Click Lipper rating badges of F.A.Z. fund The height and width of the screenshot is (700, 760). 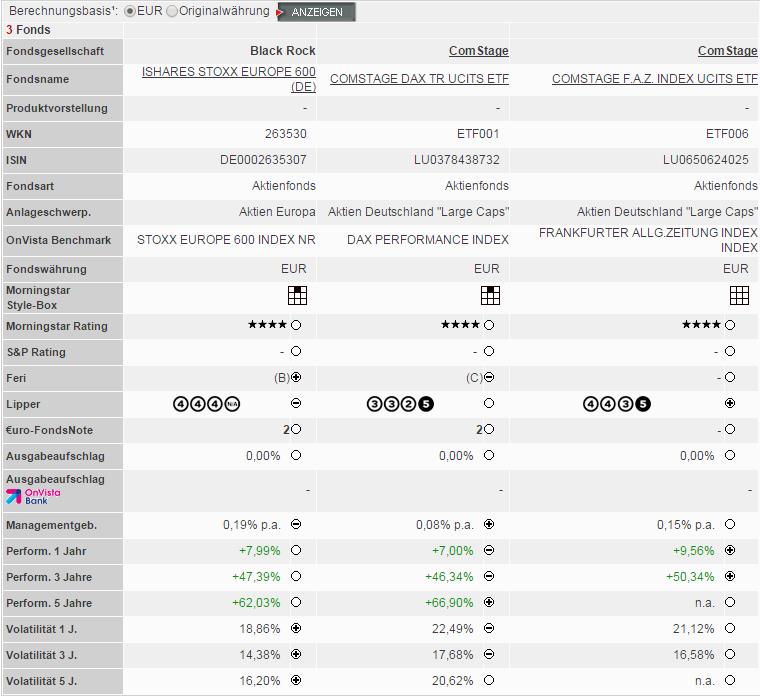coord(617,404)
